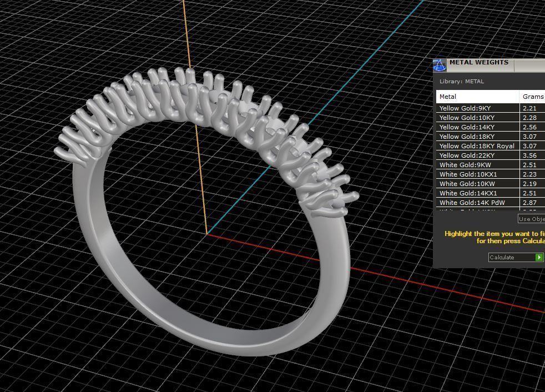Click the 2.87 grams value

tap(529, 202)
